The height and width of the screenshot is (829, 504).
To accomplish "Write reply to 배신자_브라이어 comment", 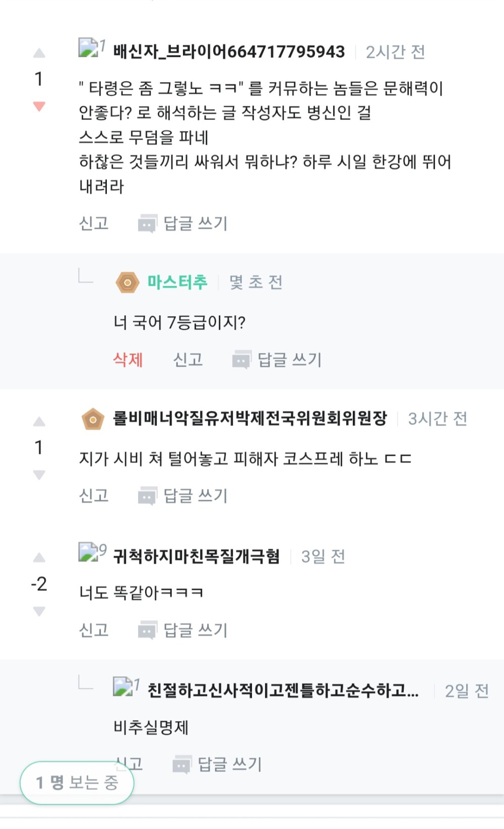I will tap(195, 223).
